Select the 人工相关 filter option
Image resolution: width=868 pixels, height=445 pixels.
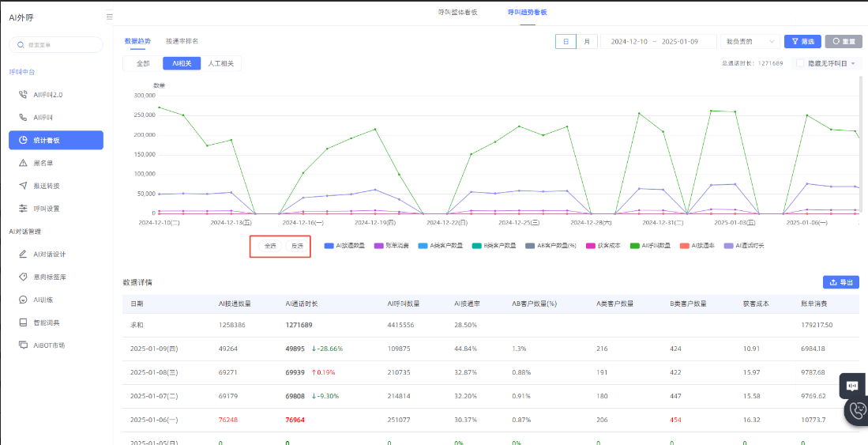click(221, 63)
